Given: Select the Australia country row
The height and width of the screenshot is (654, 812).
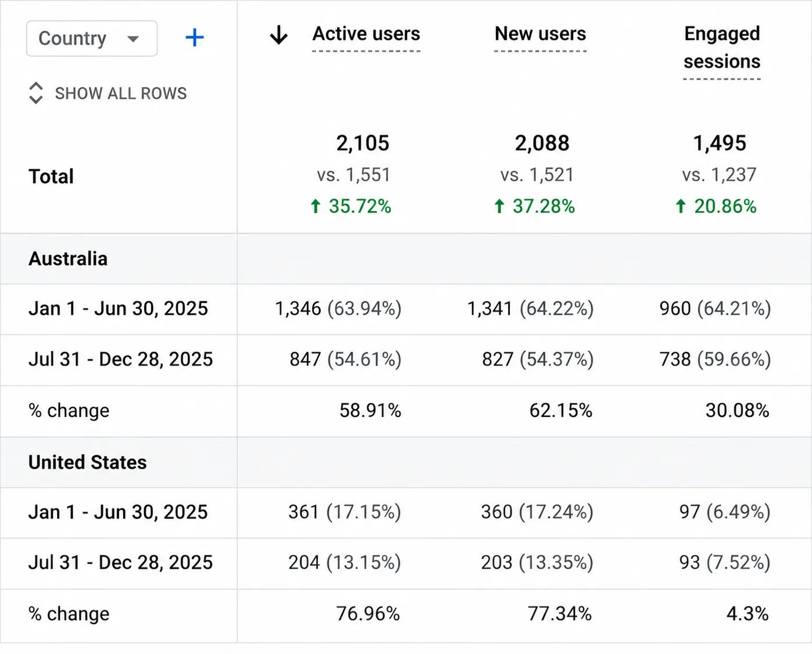Looking at the screenshot, I should coord(406,259).
